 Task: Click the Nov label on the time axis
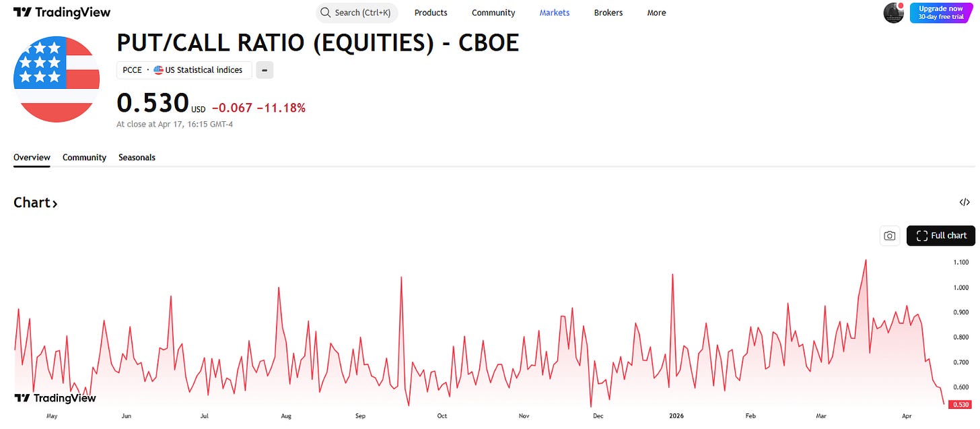click(524, 416)
